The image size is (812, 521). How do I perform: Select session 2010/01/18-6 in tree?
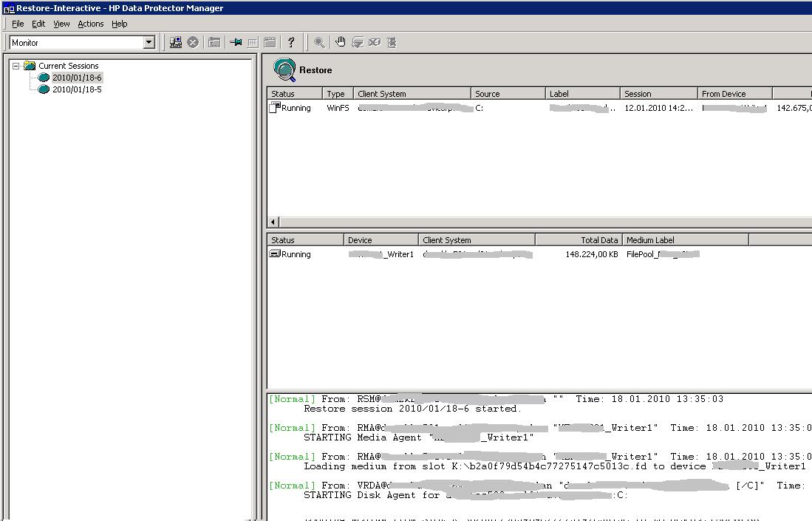(77, 78)
